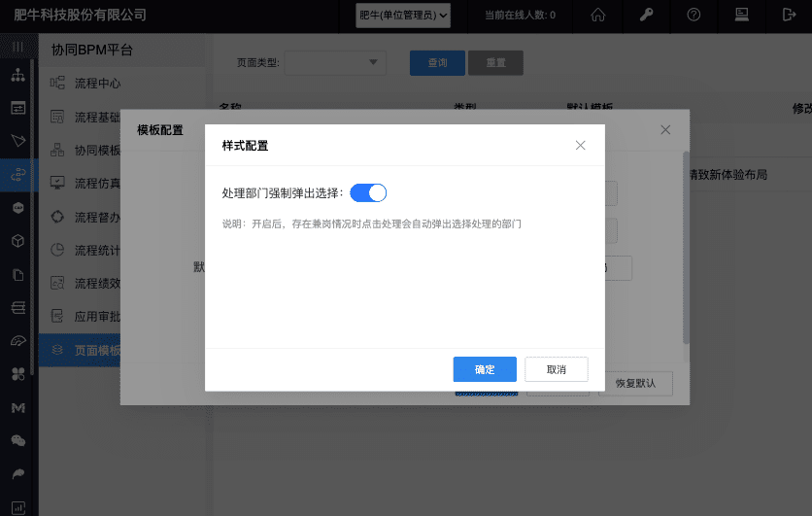812x516 pixels.
Task: Click the 确定 button in 样式配置 dialog
Action: pos(485,369)
